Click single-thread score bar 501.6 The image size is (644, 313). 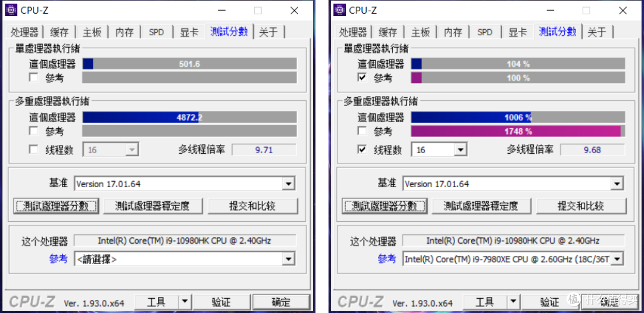[190, 64]
